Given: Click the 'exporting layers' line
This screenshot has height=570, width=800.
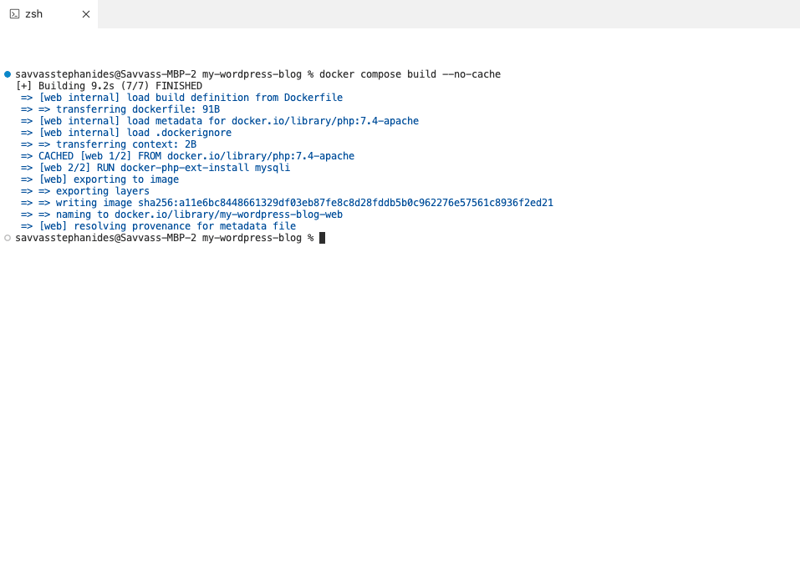Looking at the screenshot, I should [85, 192].
